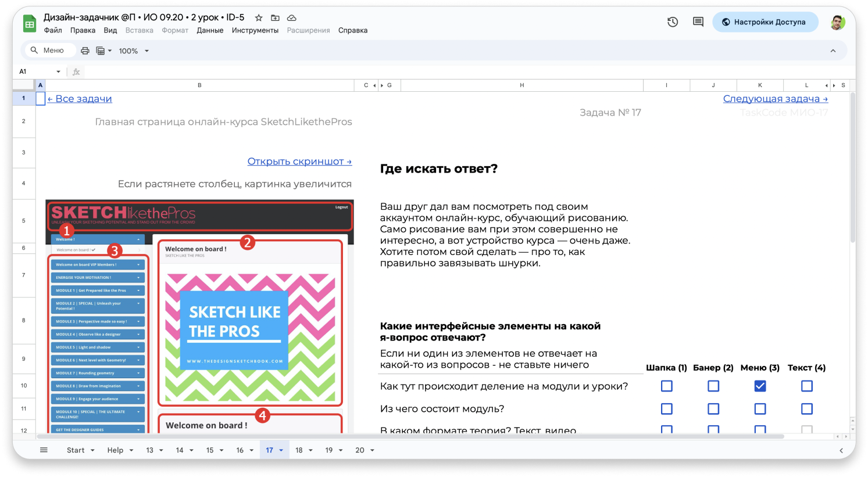Expand hidden columns arrow left of G
This screenshot has width=868, height=477.
[x=382, y=85]
